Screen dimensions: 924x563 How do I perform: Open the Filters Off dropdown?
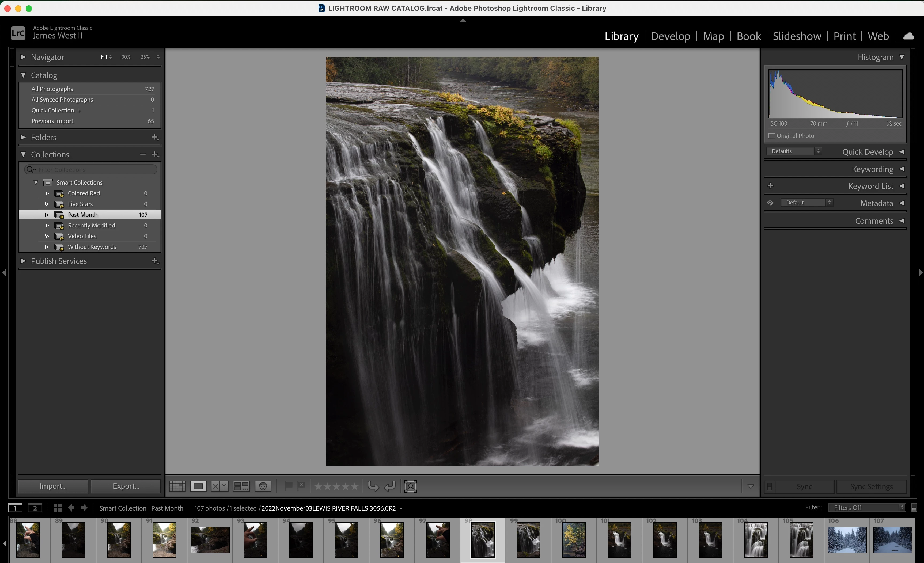(867, 508)
